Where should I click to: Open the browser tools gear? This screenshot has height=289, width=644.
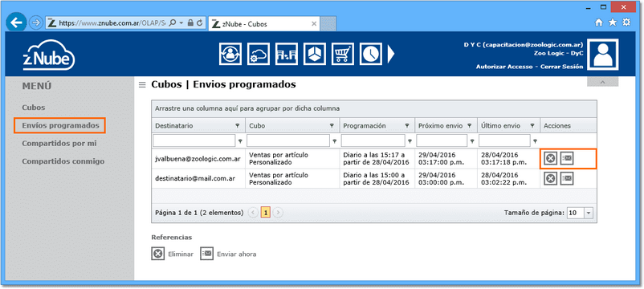(x=626, y=22)
